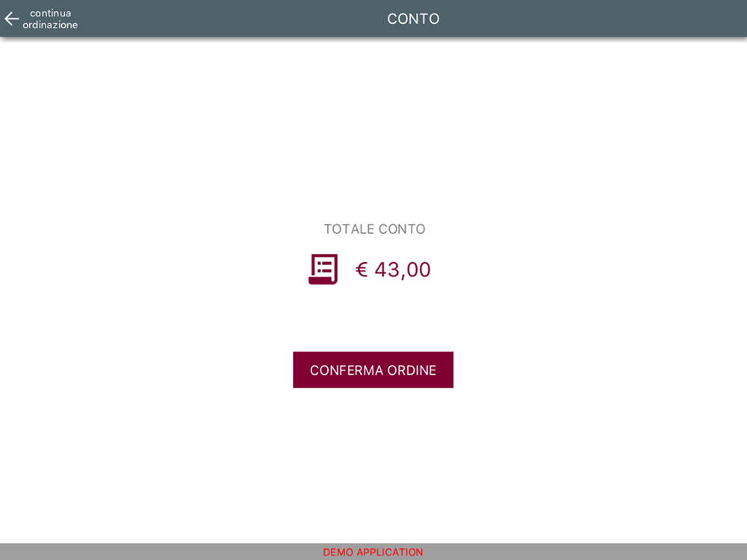Click the word TOTALE above the amount
This screenshot has height=560, width=747.
[349, 229]
